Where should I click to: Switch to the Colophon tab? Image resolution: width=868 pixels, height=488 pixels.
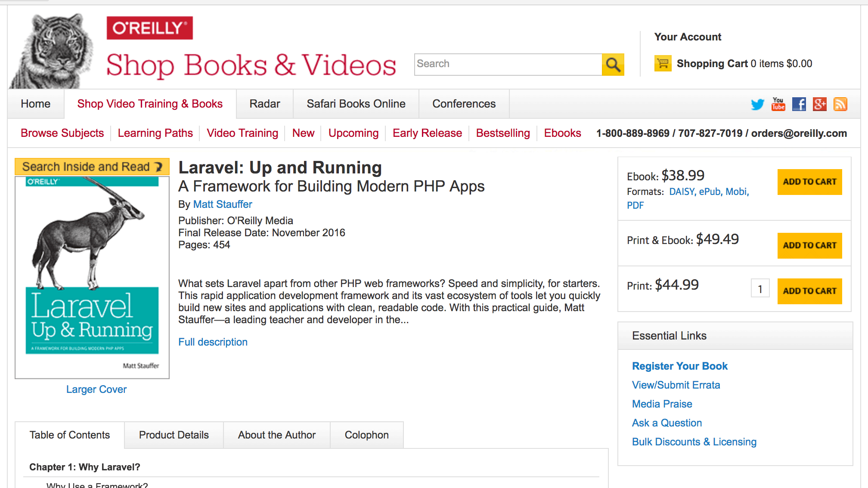(367, 435)
